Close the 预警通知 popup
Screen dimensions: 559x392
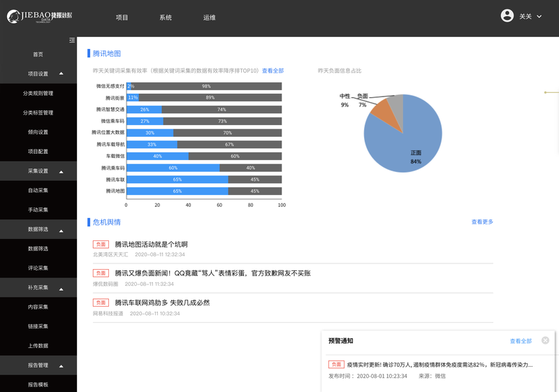tap(545, 340)
